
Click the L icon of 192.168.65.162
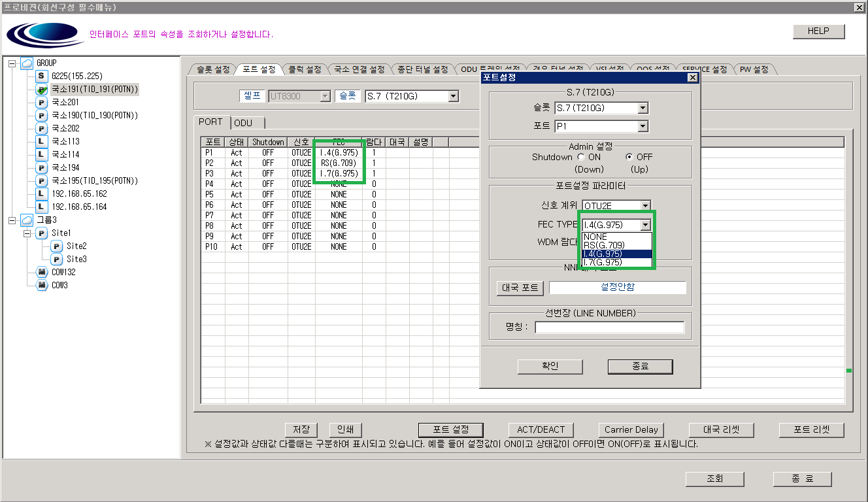[42, 193]
